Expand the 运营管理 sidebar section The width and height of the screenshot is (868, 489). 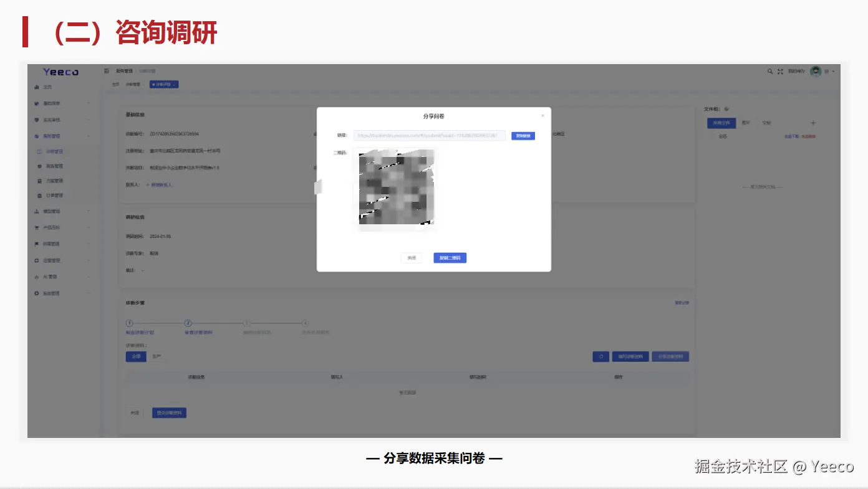click(x=36, y=260)
